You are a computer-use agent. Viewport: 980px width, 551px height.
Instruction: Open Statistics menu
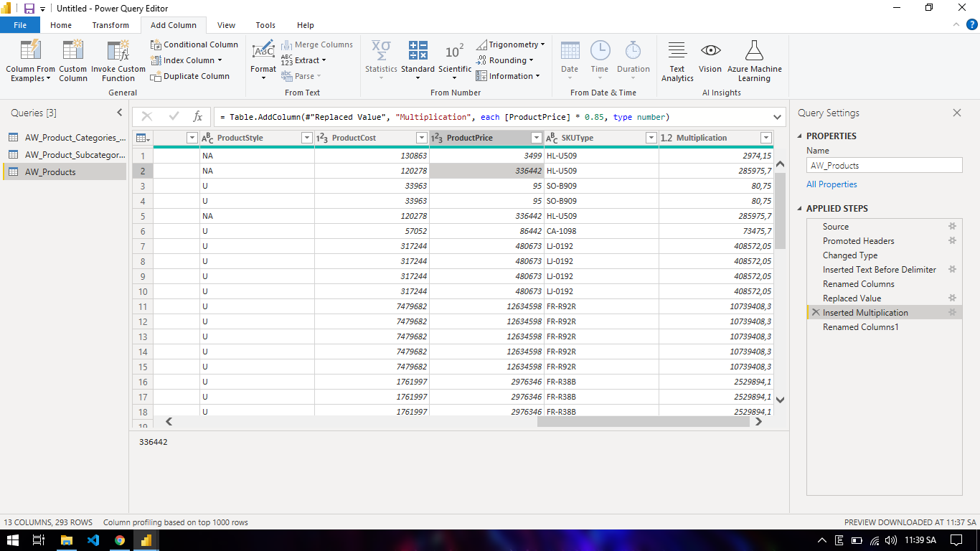tap(381, 61)
